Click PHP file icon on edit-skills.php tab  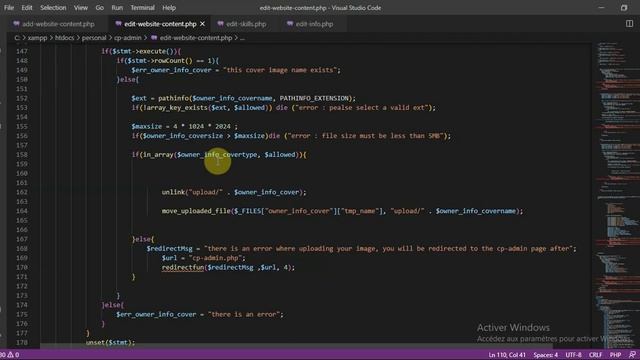[220, 24]
